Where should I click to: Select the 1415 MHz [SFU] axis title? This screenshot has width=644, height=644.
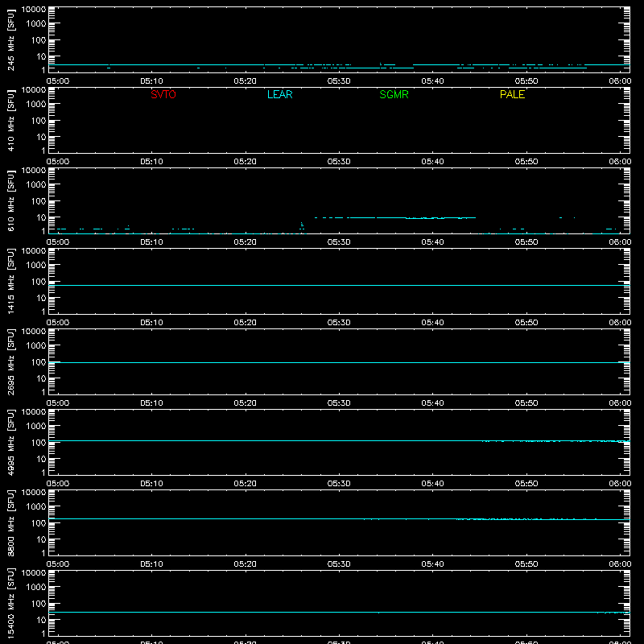(11, 281)
